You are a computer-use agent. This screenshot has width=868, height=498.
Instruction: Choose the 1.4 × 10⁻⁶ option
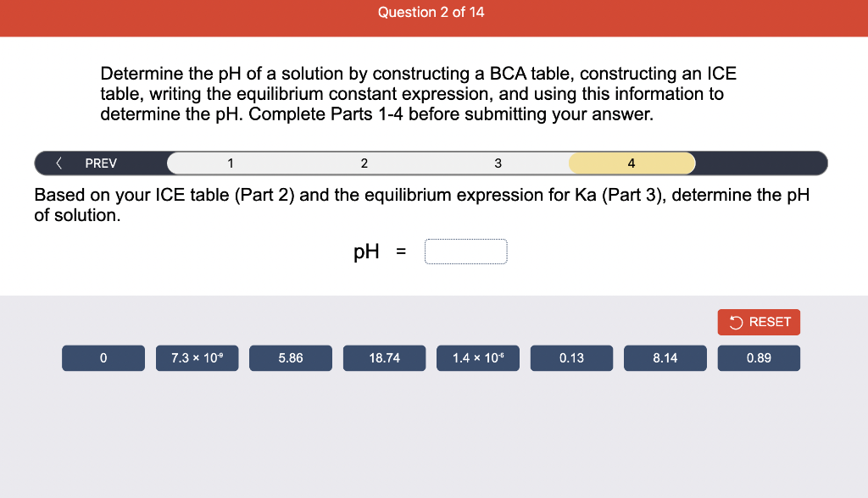pyautogui.click(x=477, y=357)
